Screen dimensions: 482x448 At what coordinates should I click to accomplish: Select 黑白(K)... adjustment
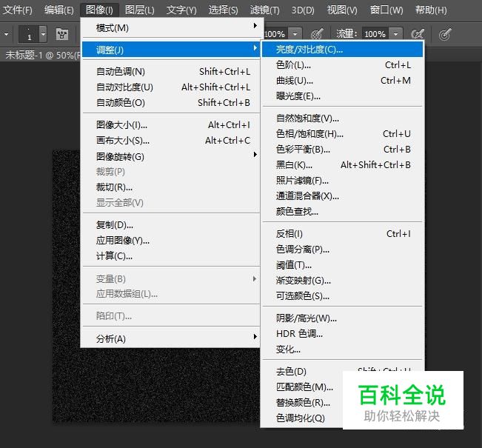(343, 165)
